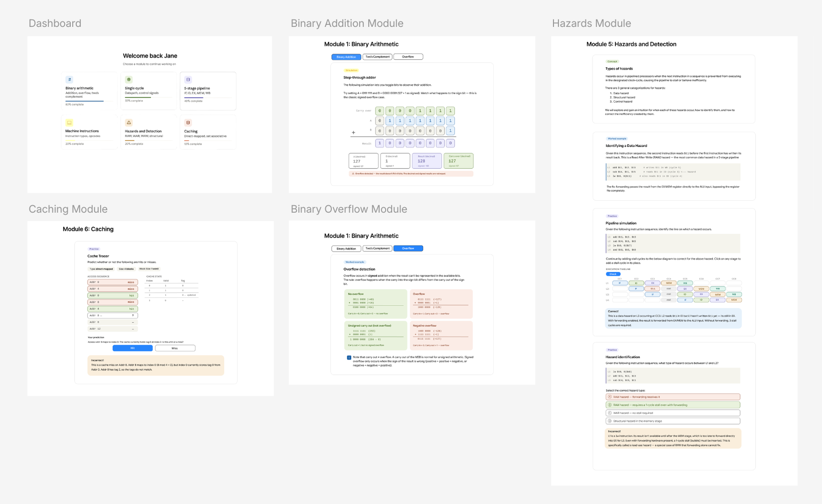Click the Machine Instructions module icon
This screenshot has width=822, height=504.
pyautogui.click(x=69, y=123)
